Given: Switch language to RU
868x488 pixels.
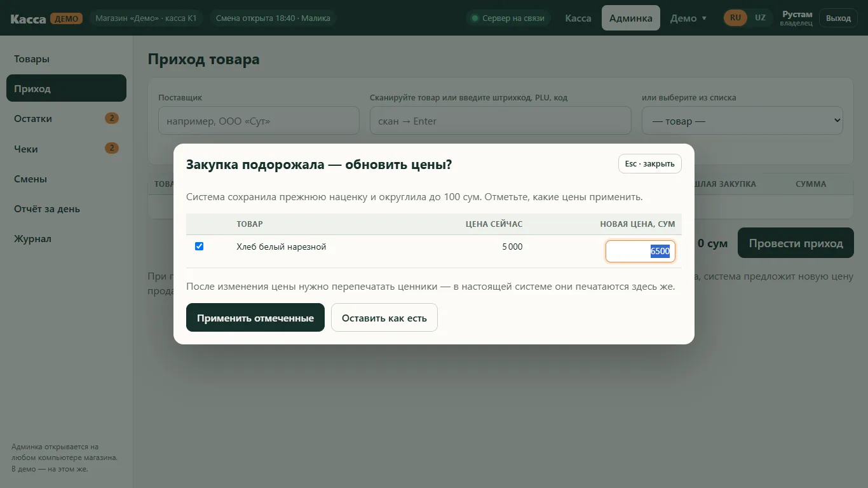Looking at the screenshot, I should [735, 18].
